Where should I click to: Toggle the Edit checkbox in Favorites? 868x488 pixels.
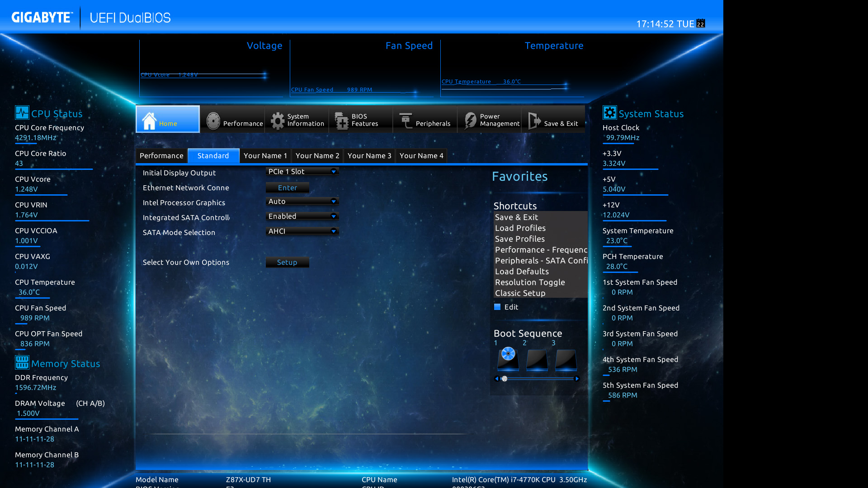497,307
